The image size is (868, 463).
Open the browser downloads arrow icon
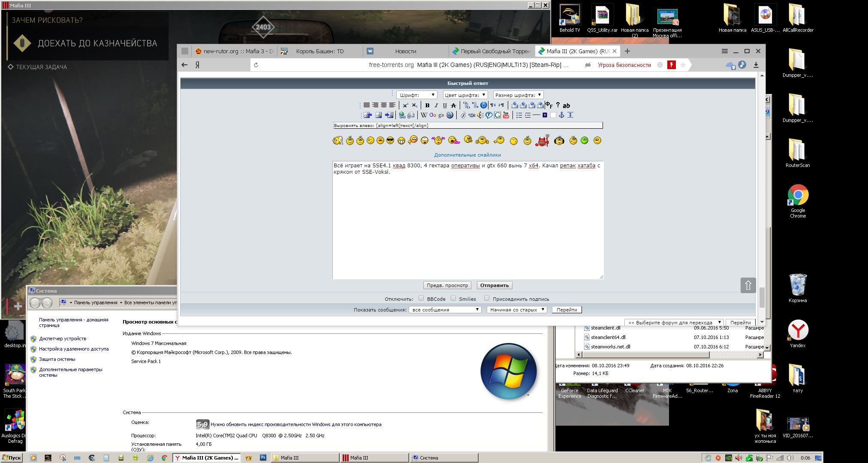point(756,65)
